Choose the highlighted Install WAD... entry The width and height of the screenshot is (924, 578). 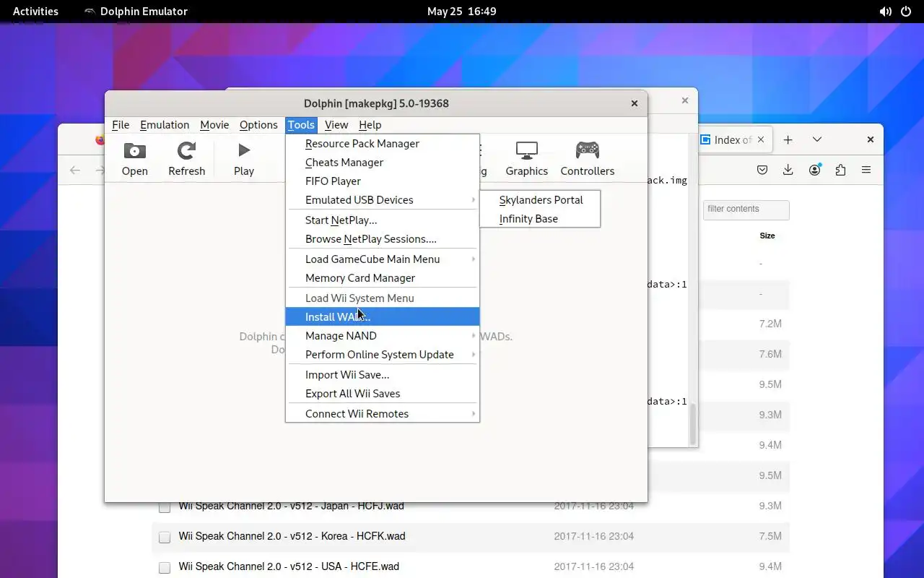[383, 316]
